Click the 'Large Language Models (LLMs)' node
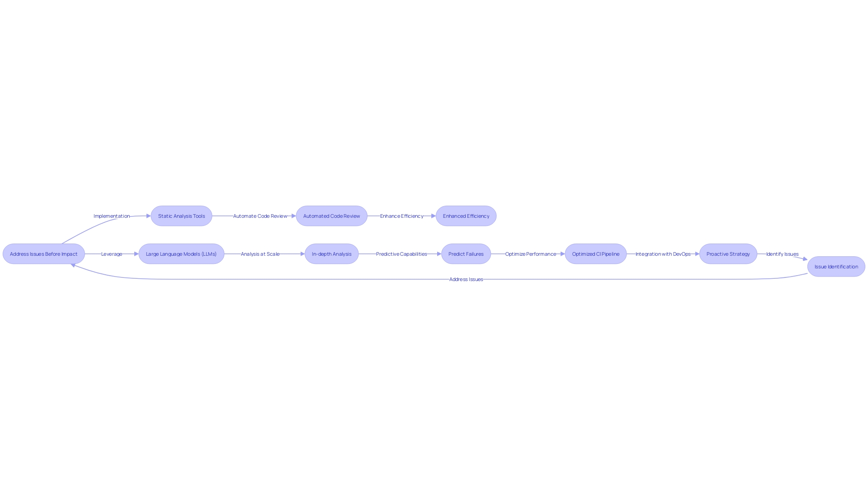Viewport: 868px width, 488px height. coord(181,253)
